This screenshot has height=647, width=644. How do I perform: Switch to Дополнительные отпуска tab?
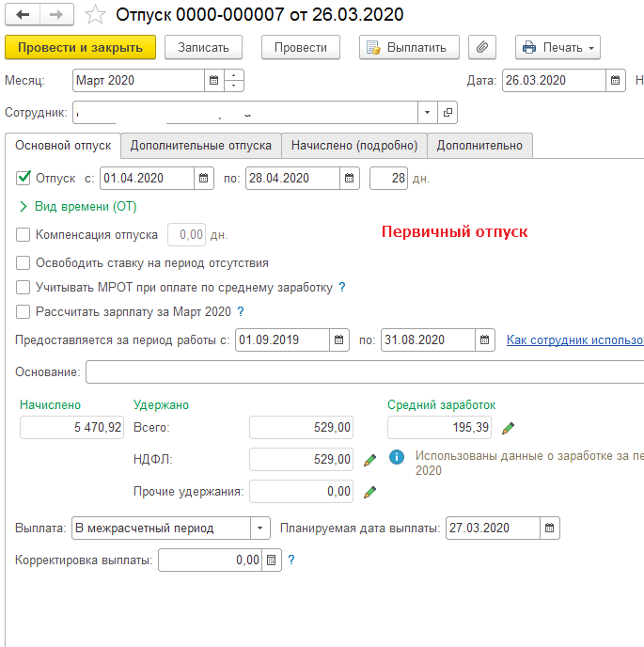[x=200, y=146]
